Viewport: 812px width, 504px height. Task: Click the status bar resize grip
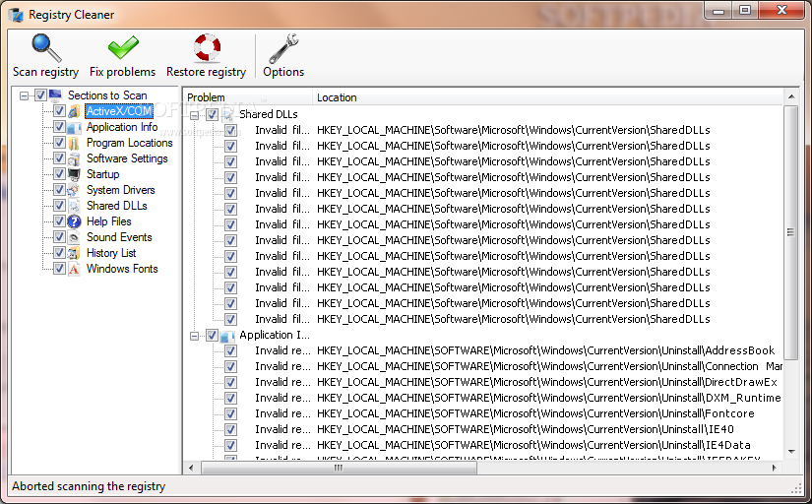[x=796, y=487]
